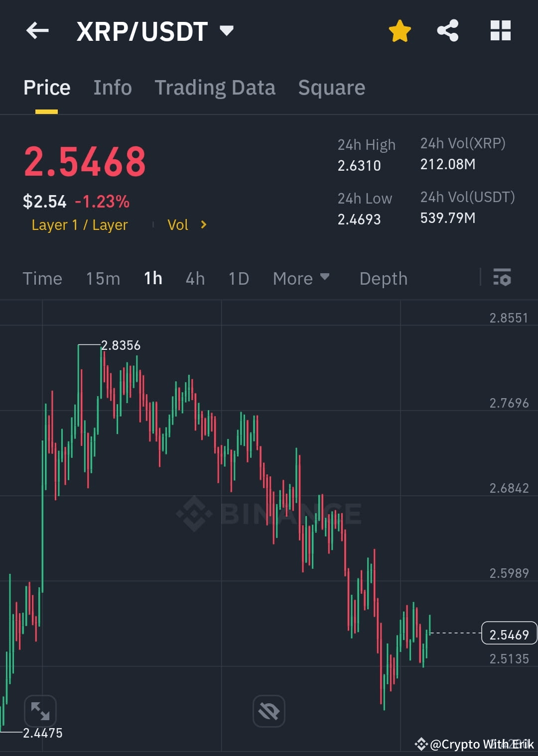Enter fullscreen chart mode via expand icon
Screen dimensions: 538x756
[x=40, y=711]
